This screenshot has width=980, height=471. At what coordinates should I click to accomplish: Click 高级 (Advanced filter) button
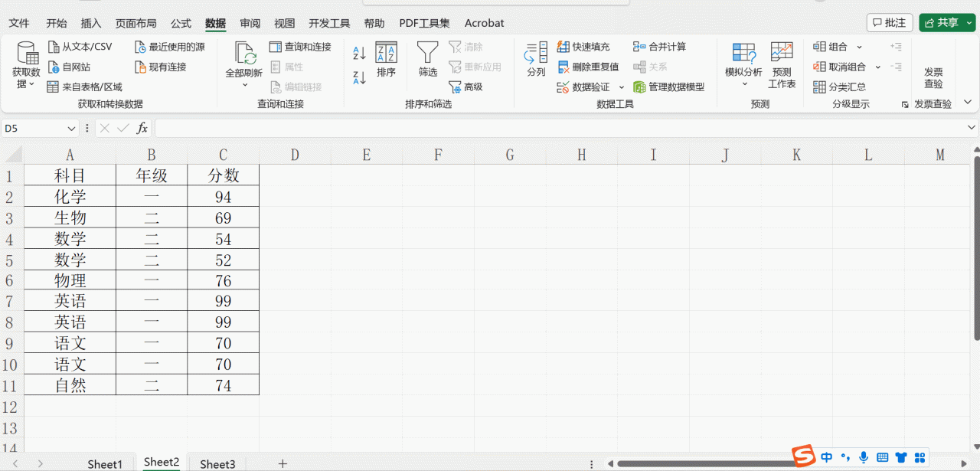coord(465,87)
